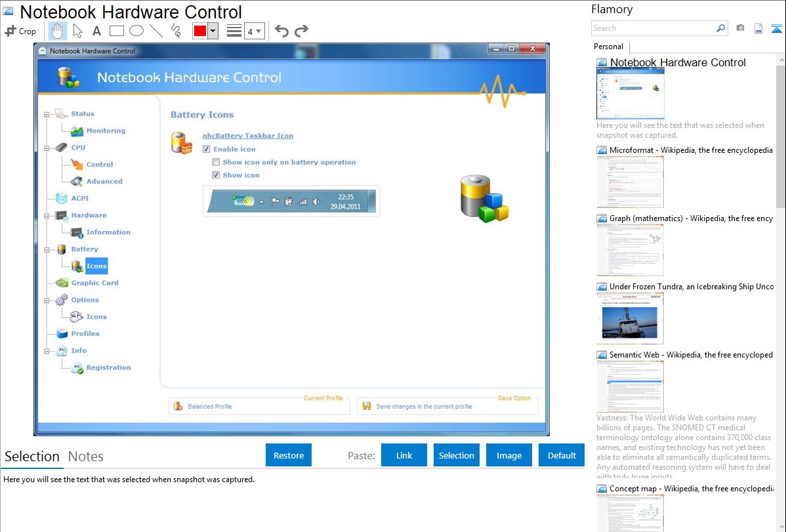Click the nhcBattery Taskbar Icon link
786x532 pixels.
(x=247, y=136)
